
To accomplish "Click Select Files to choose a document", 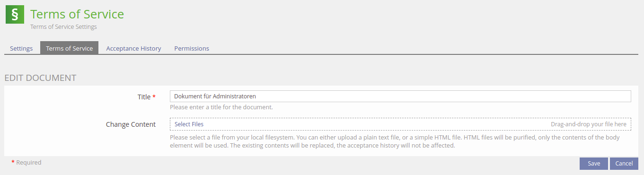I will (189, 124).
